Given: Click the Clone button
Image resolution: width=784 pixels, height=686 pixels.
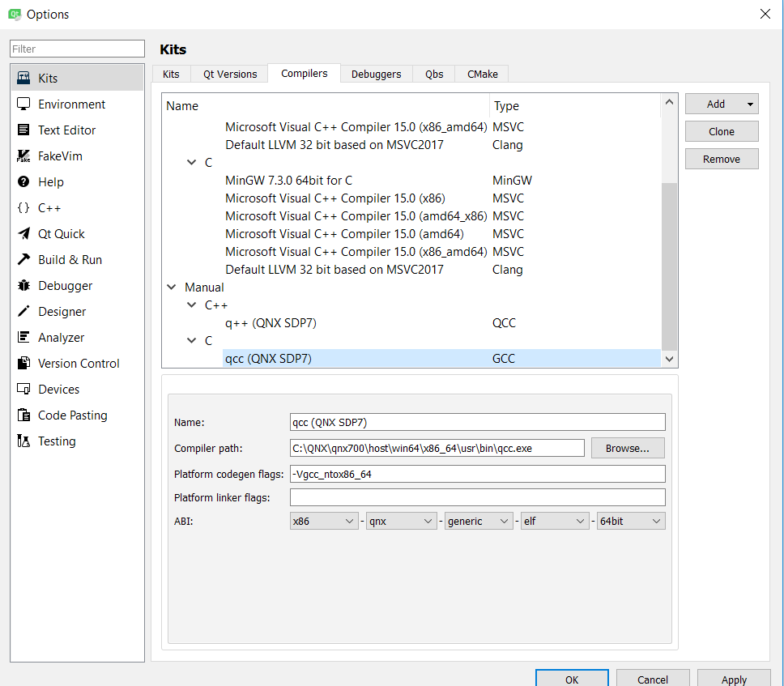Looking at the screenshot, I should point(722,131).
